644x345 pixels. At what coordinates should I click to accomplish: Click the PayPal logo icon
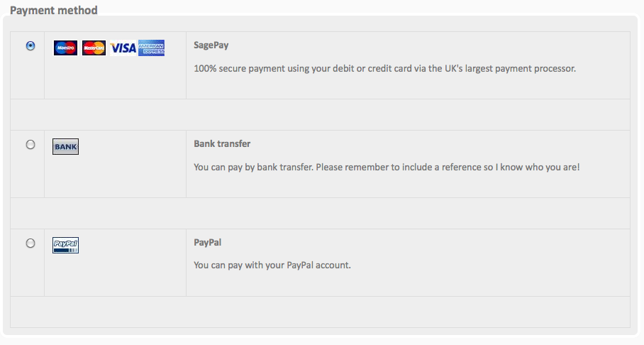[x=65, y=246]
